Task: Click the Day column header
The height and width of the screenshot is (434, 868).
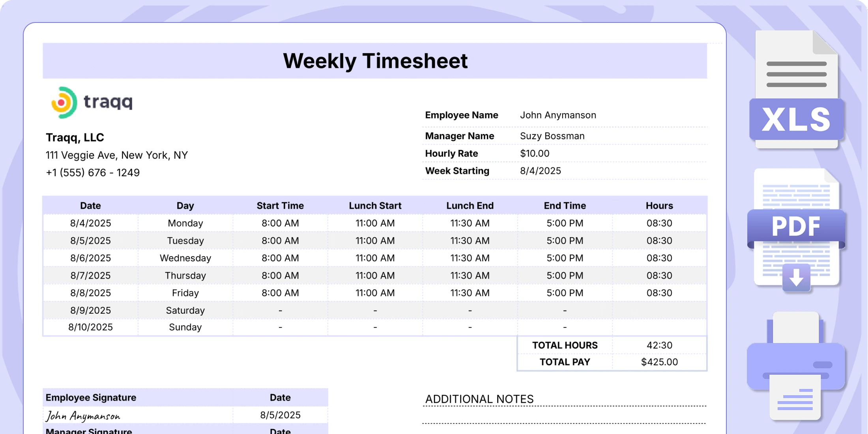Action: coord(185,206)
